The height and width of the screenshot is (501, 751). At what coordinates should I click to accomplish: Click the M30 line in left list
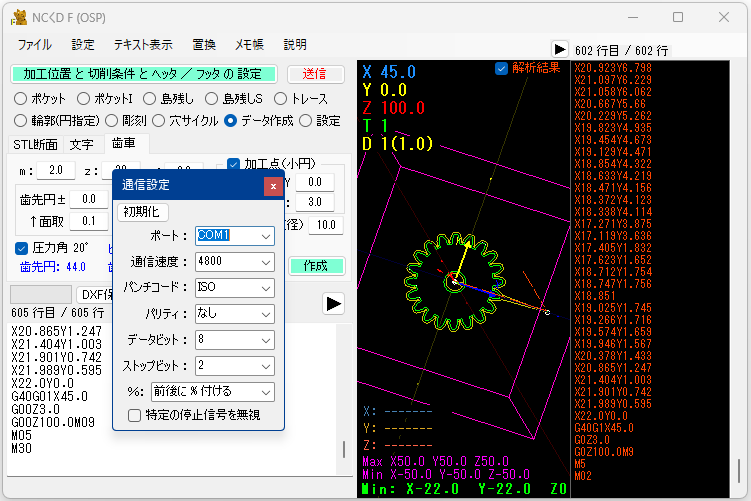click(x=22, y=449)
